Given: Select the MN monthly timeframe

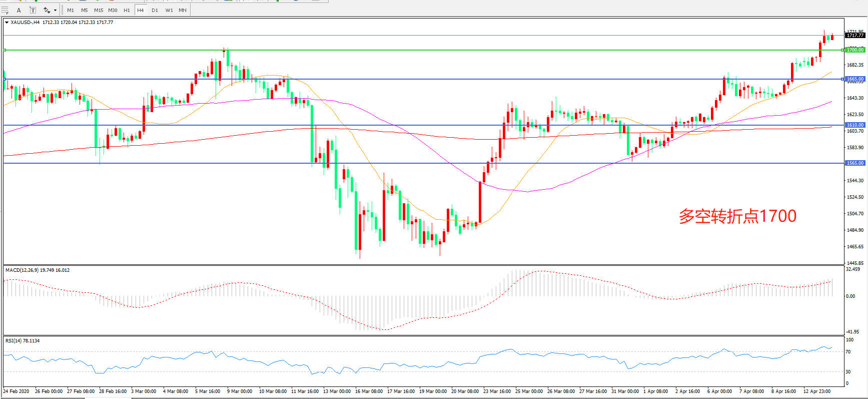Looking at the screenshot, I should [x=183, y=10].
